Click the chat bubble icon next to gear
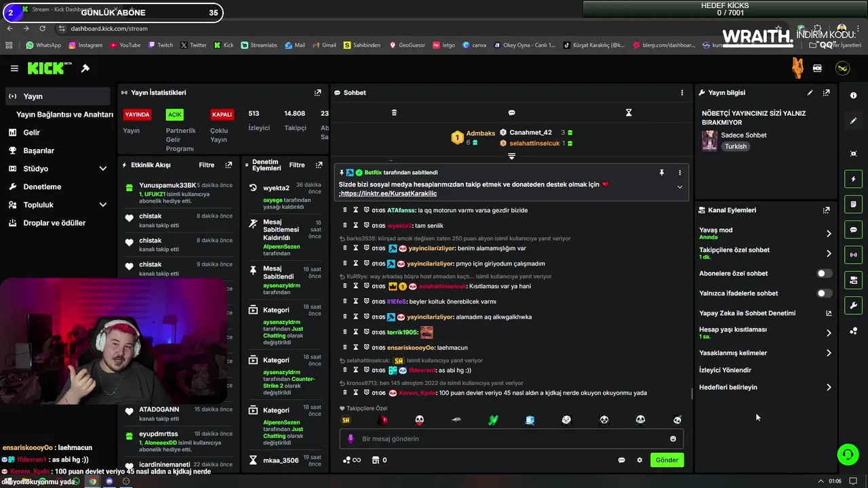The image size is (868, 488). (621, 460)
